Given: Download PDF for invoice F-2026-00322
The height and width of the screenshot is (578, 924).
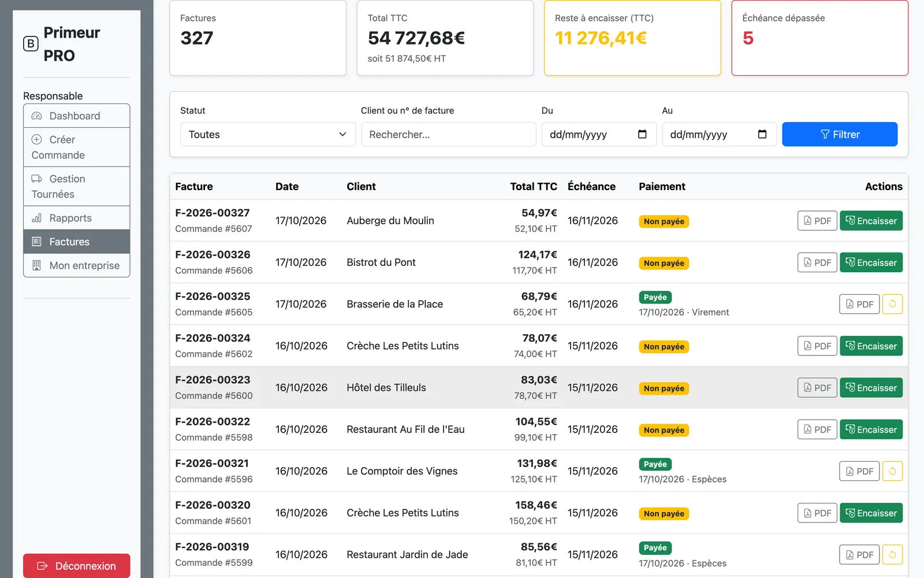Looking at the screenshot, I should [x=817, y=429].
